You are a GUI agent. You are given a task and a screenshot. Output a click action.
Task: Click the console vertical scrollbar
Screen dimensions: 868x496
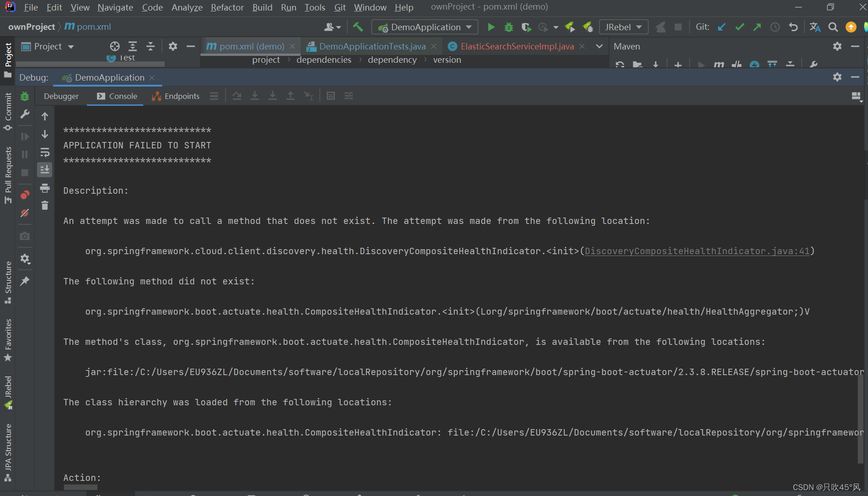pos(860,419)
